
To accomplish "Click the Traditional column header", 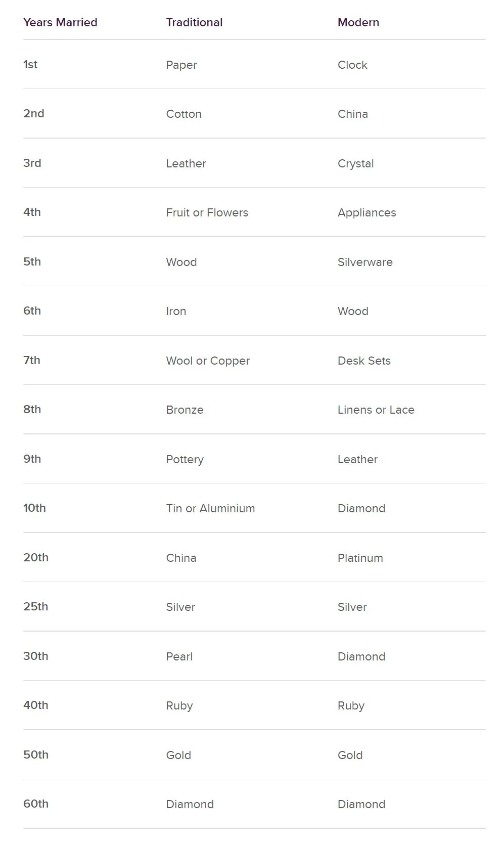I will pos(194,22).
